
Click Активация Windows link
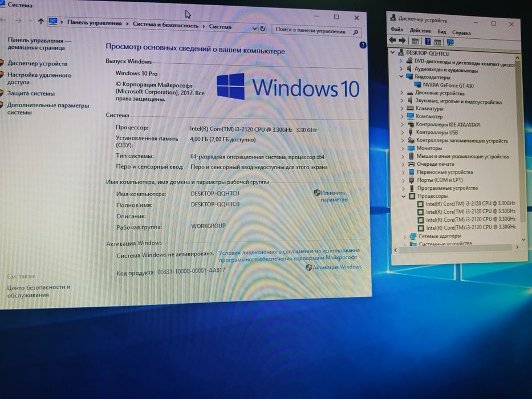point(337,267)
